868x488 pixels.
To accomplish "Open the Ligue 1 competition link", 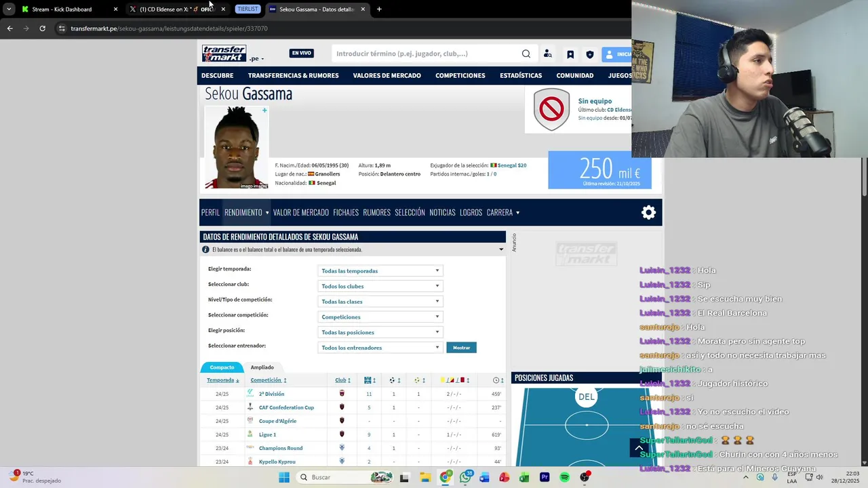I will point(267,434).
